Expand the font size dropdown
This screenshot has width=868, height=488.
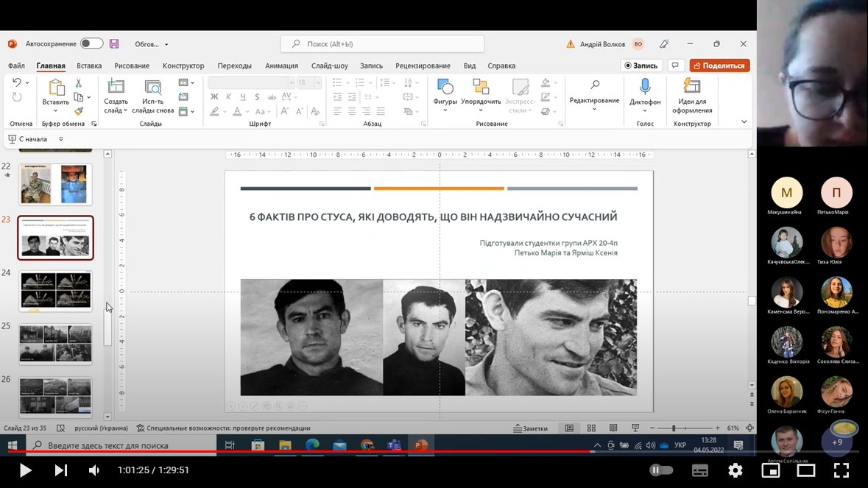pyautogui.click(x=318, y=82)
